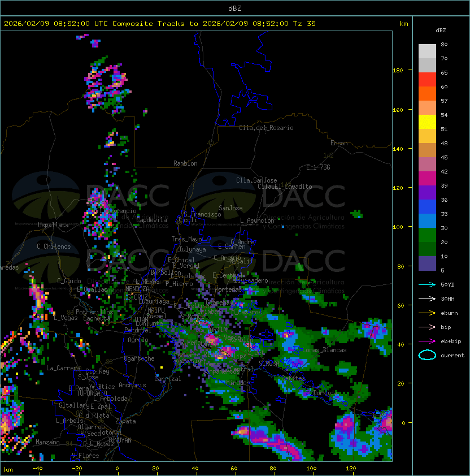The width and height of the screenshot is (470, 476).
Task: Click the 65 dBZ scale value
Action: tap(444, 72)
